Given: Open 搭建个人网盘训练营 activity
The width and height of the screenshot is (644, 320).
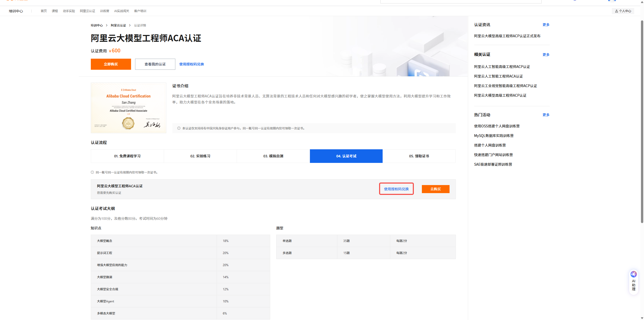Looking at the screenshot, I should tap(490, 145).
